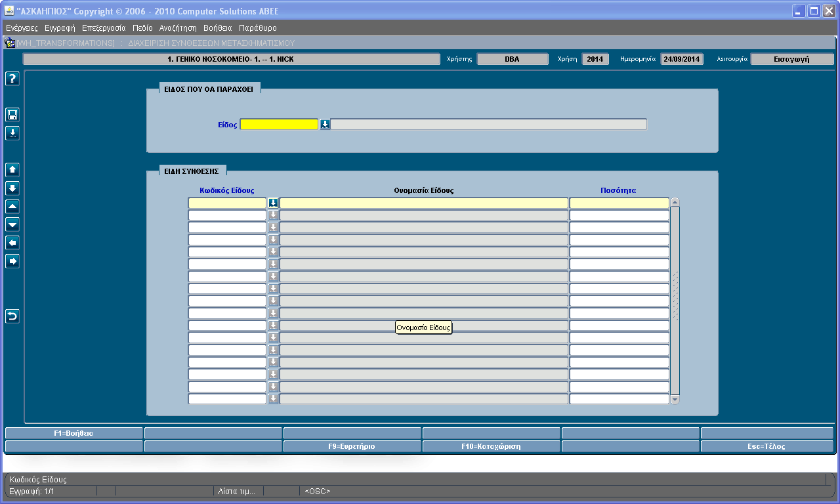Click the <OSC> status entry
The height and width of the screenshot is (504, 840).
(318, 491)
